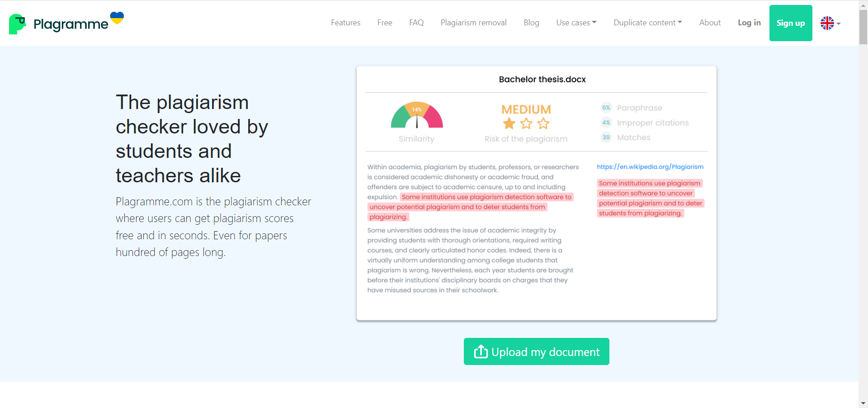868x408 pixels.
Task: Click the Risk of the plagiarism label
Action: click(x=526, y=139)
